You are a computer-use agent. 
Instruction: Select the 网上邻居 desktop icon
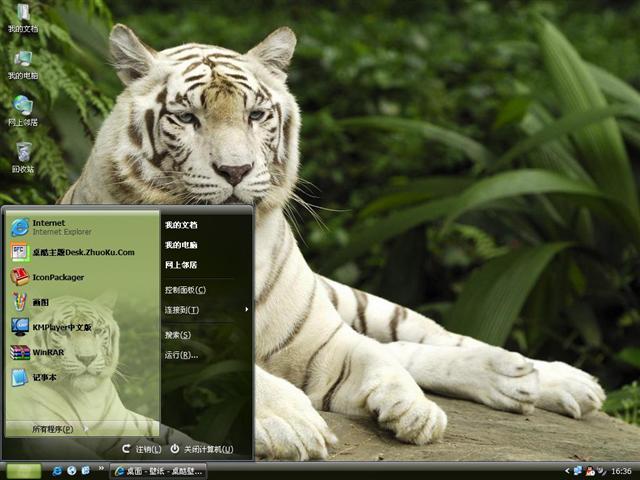pyautogui.click(x=22, y=110)
